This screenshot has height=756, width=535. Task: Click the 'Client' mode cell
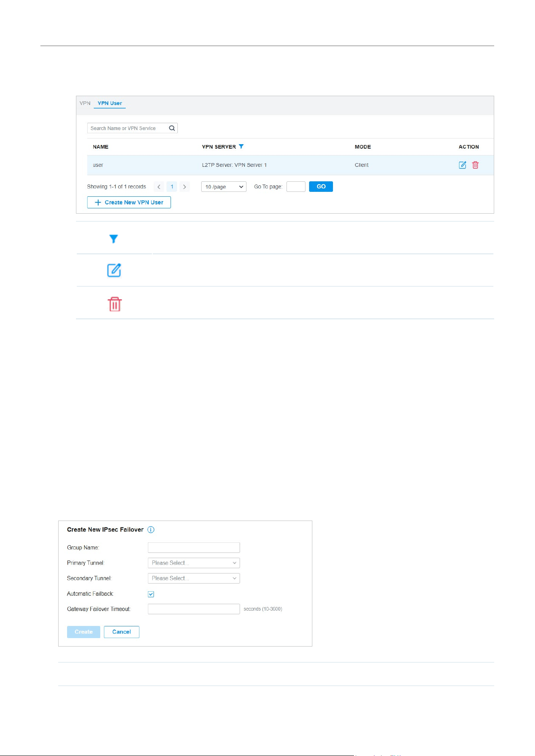[x=362, y=165]
